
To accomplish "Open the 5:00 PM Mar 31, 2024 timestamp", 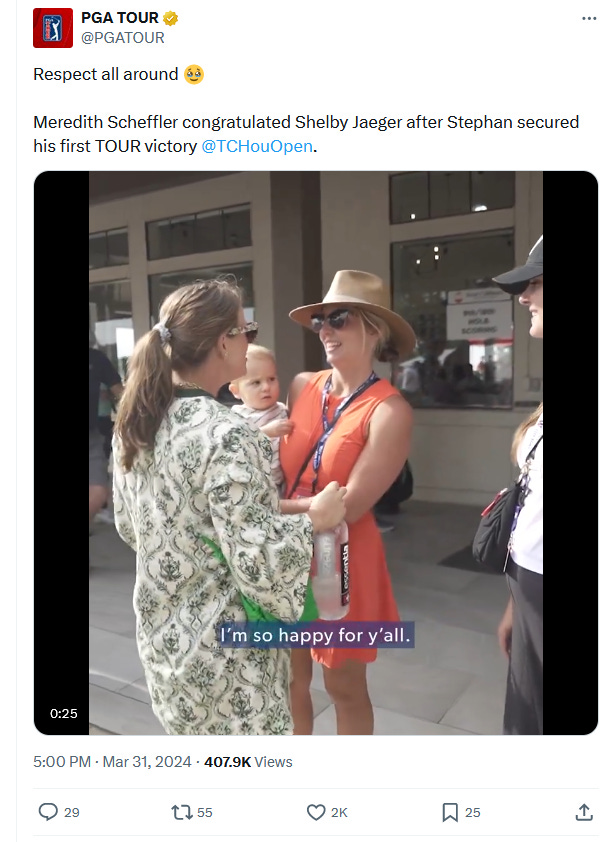I will [112, 761].
